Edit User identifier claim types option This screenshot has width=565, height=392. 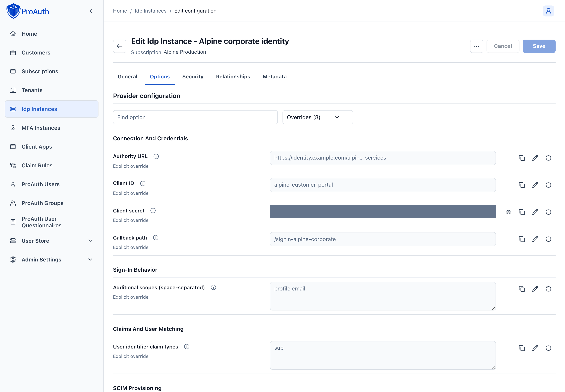click(x=535, y=348)
